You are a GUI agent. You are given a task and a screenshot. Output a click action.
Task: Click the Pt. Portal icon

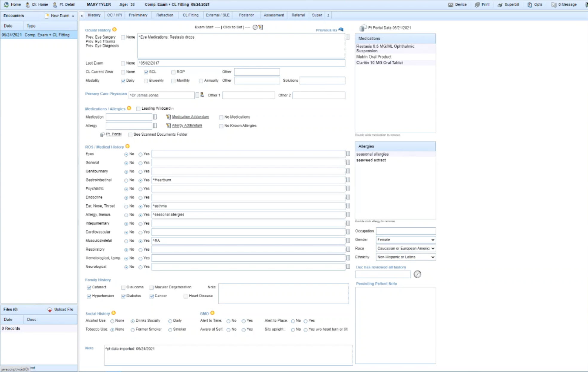pyautogui.click(x=102, y=134)
